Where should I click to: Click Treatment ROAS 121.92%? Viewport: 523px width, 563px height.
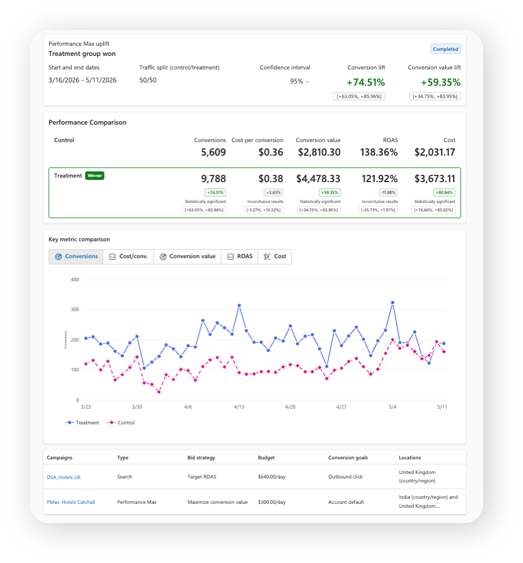coord(380,179)
